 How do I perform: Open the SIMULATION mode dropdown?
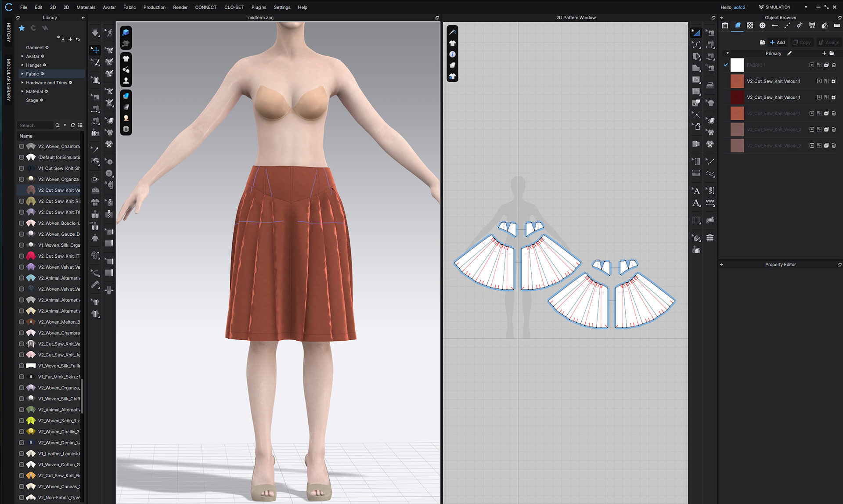806,7
